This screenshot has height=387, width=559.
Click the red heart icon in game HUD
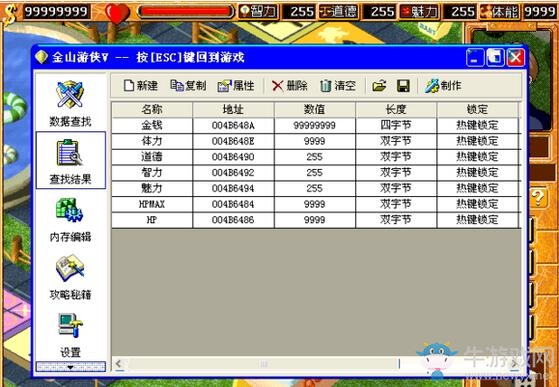(117, 13)
